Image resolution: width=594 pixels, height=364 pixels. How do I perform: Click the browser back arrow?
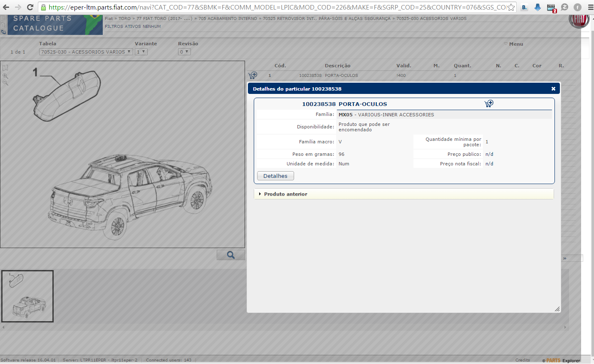click(x=6, y=7)
